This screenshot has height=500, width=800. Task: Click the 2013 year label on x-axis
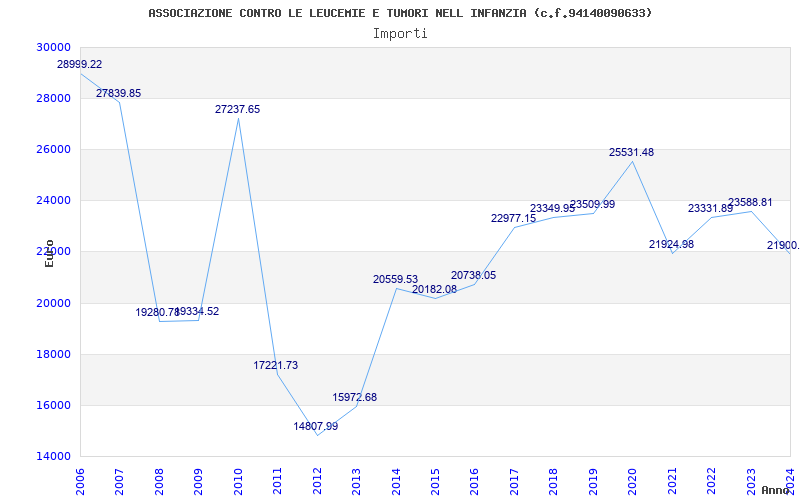pos(356,482)
